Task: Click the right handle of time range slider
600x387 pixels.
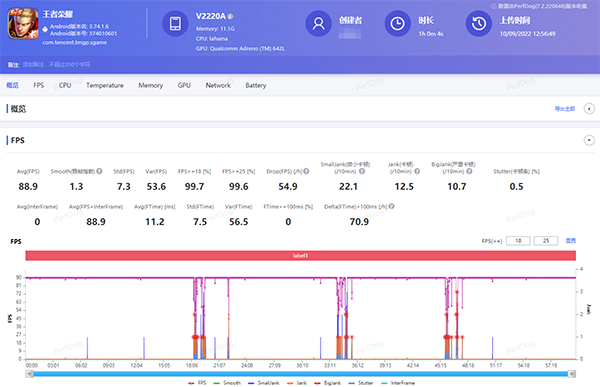Action: pyautogui.click(x=571, y=374)
